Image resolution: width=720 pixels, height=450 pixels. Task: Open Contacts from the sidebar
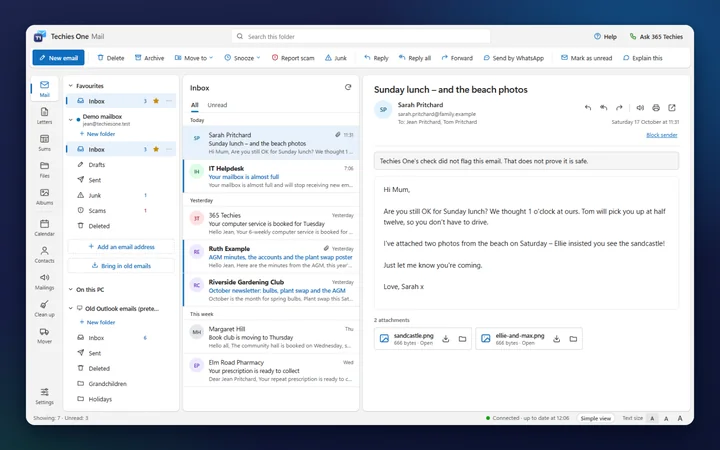[x=45, y=254]
